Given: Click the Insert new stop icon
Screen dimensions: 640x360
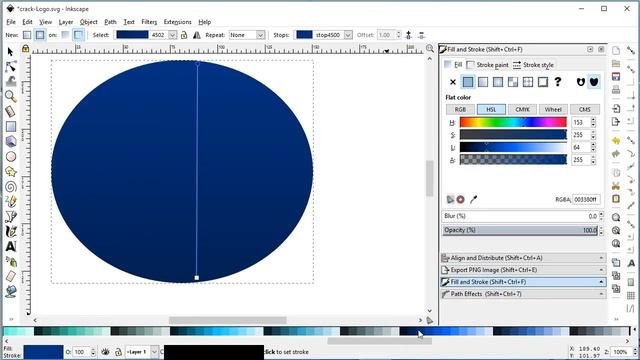Looking at the screenshot, I should pos(408,35).
